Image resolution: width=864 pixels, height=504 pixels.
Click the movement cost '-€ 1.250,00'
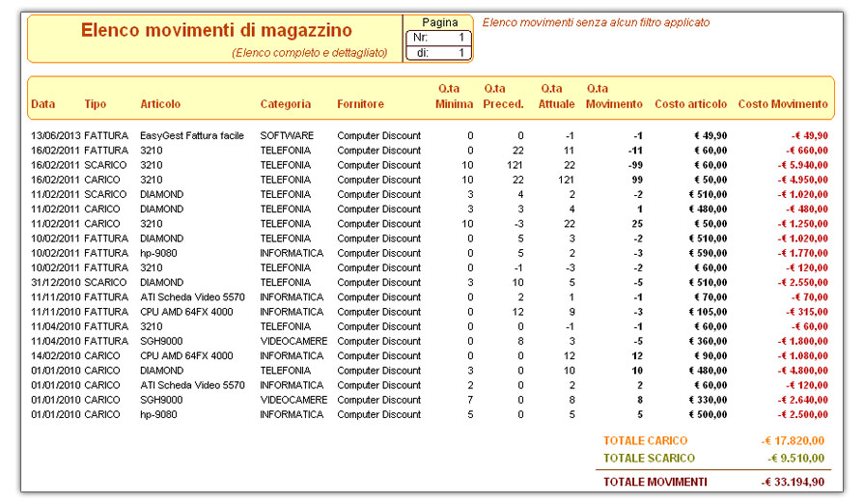click(x=803, y=224)
